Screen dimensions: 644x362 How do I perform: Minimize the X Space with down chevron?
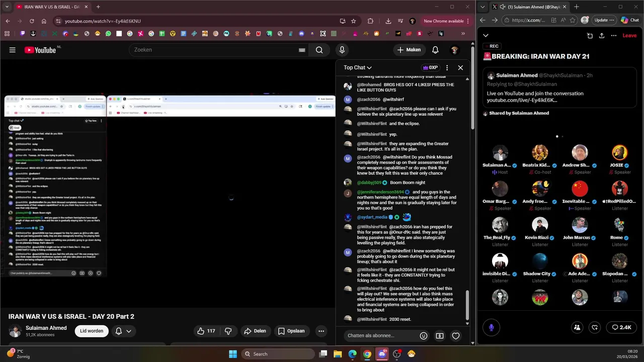(x=486, y=36)
